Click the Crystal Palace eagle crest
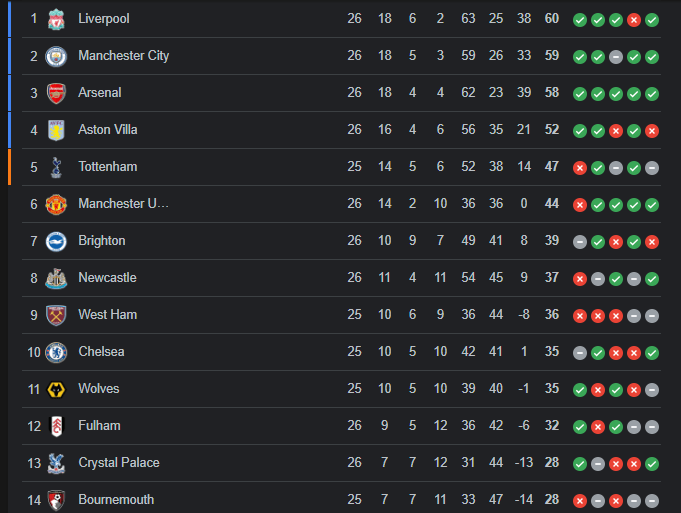This screenshot has width=681, height=513. point(56,463)
